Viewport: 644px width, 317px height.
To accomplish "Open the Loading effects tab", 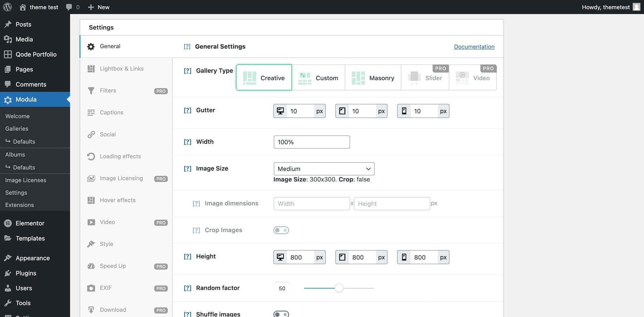I will point(126,156).
